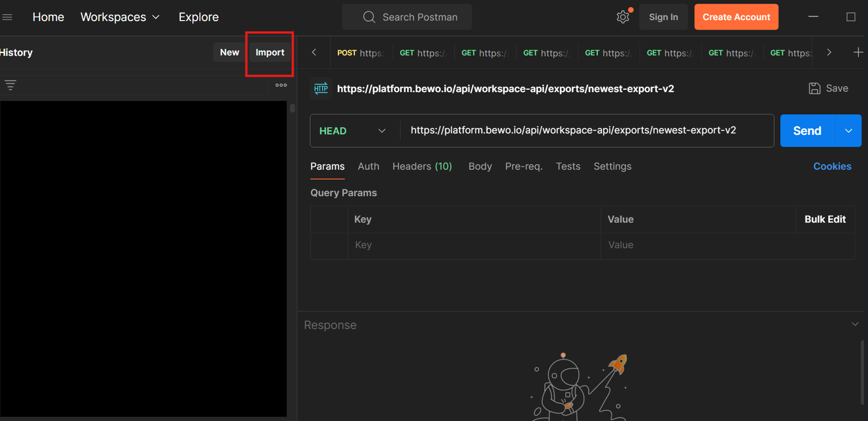Viewport: 868px width, 421px height.
Task: Select the first GET request tab
Action: point(422,53)
